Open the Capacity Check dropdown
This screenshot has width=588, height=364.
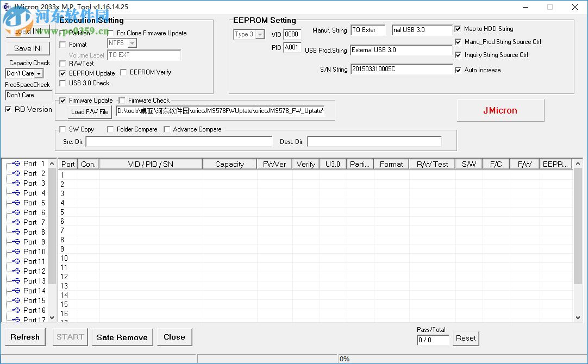[x=39, y=73]
